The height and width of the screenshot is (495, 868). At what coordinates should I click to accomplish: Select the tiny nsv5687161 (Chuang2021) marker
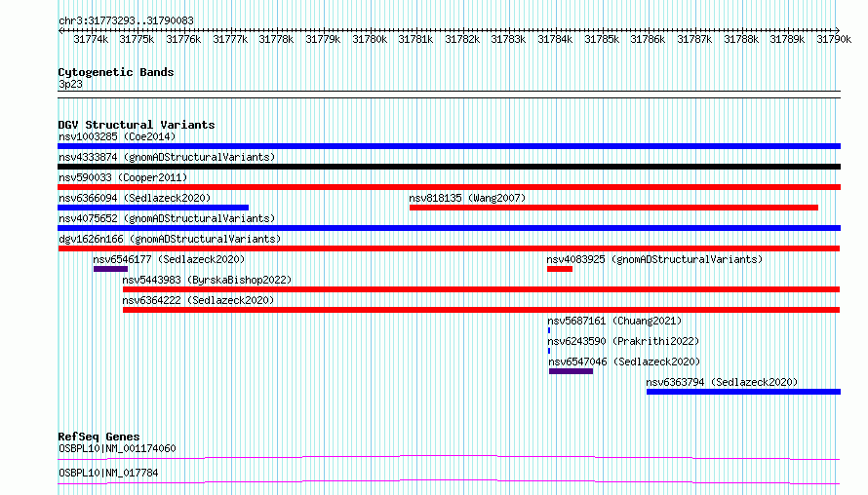click(549, 330)
